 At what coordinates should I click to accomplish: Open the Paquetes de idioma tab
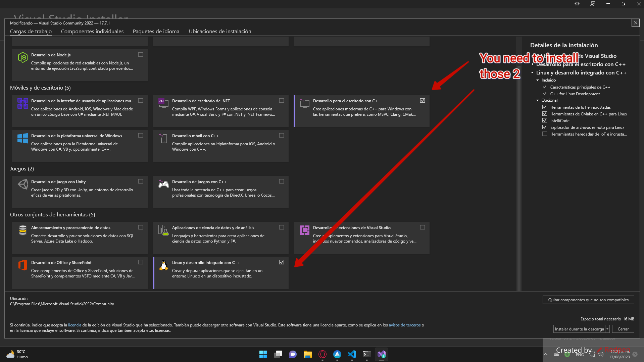click(x=156, y=31)
